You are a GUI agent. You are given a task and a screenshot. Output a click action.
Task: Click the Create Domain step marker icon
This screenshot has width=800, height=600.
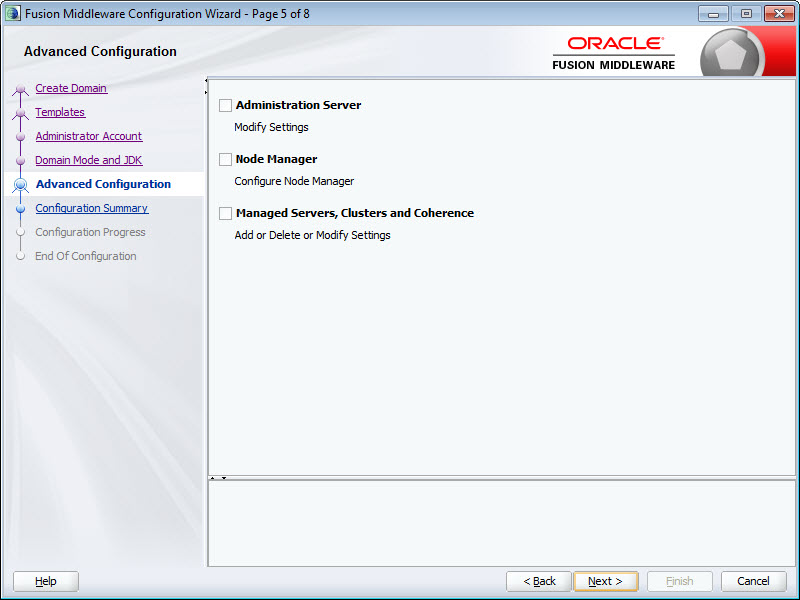[20, 90]
